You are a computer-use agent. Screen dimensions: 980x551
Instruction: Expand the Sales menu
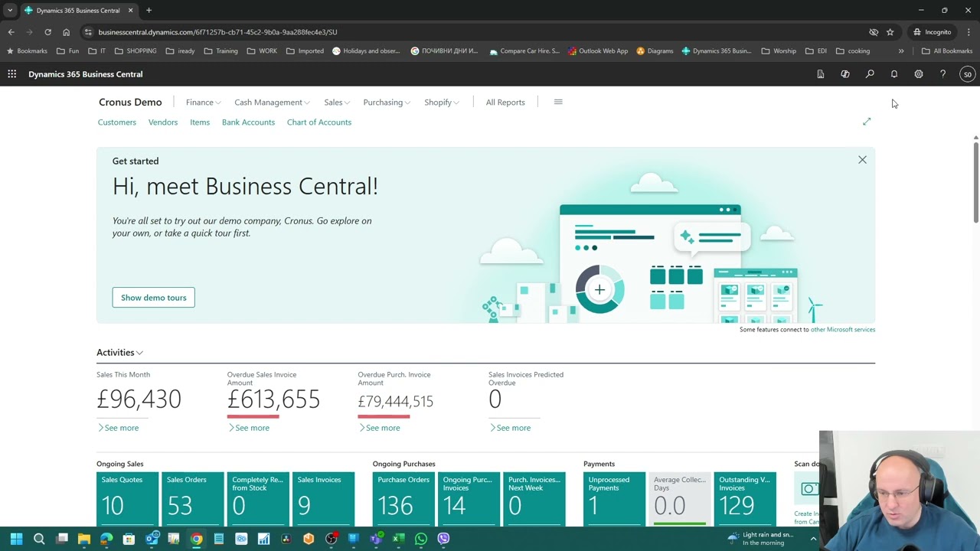(x=337, y=102)
